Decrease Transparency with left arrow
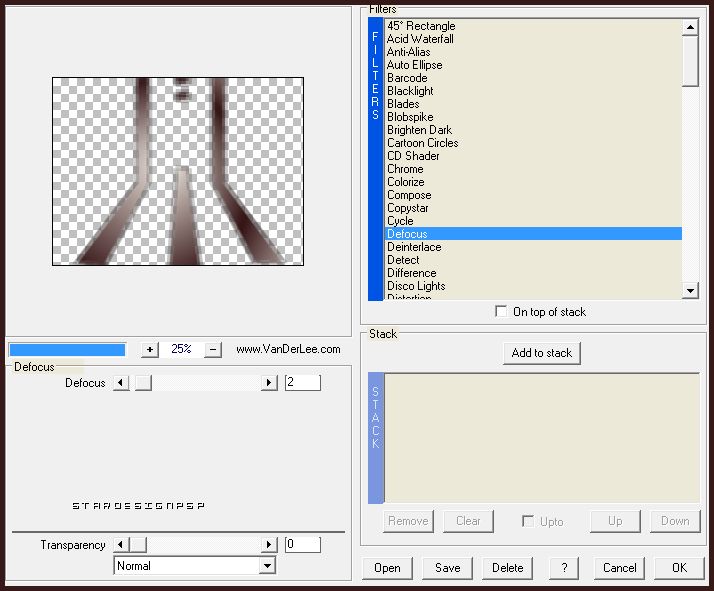The height and width of the screenshot is (591, 714). click(121, 544)
